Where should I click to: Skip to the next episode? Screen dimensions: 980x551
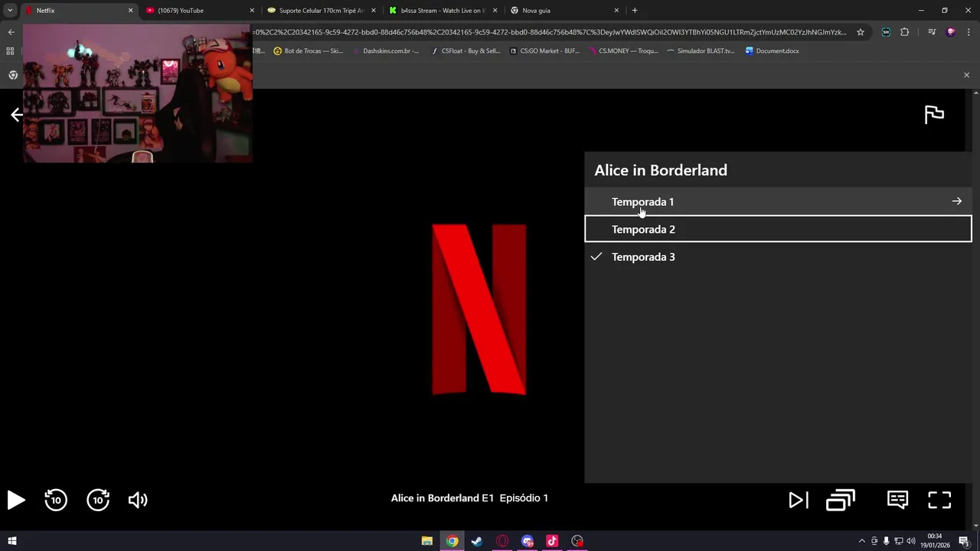point(799,500)
